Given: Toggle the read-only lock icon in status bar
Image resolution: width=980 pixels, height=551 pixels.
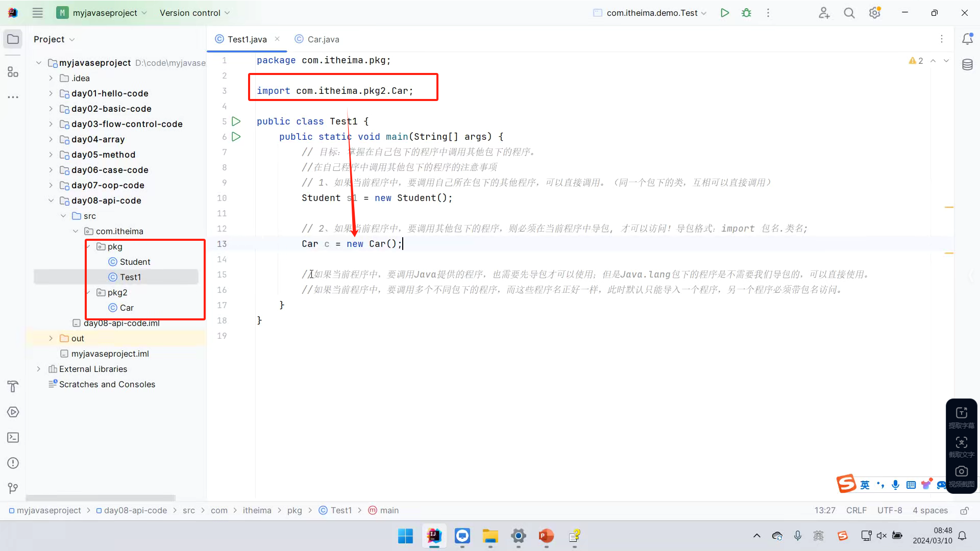Looking at the screenshot, I should click(964, 511).
